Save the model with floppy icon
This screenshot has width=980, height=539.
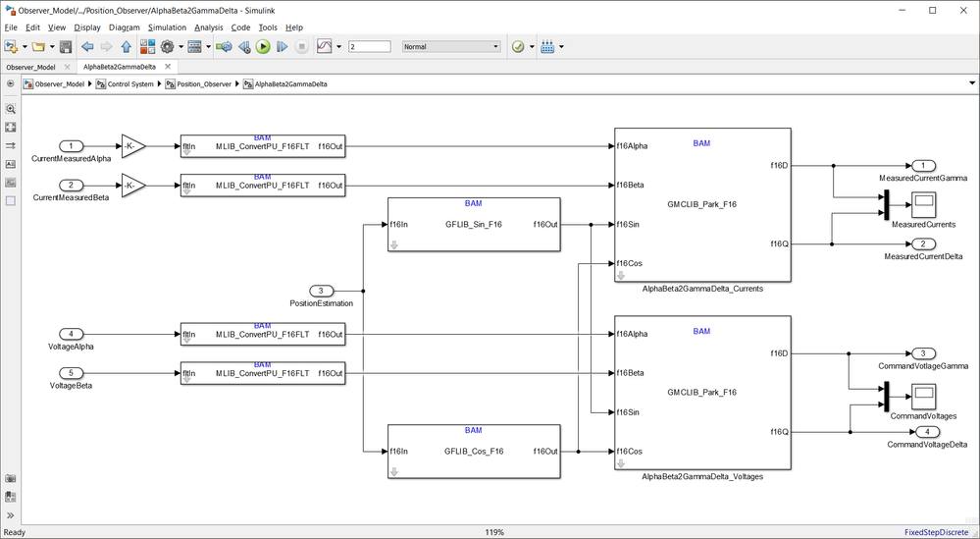click(x=66, y=46)
